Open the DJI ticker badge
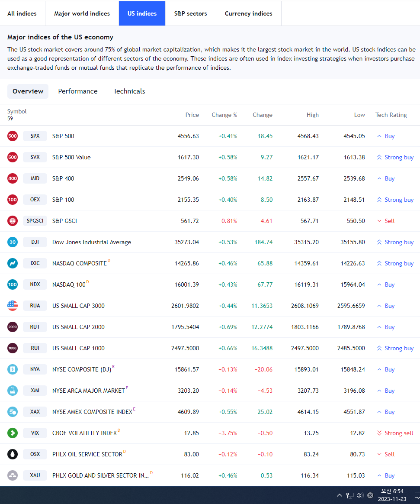420x504 pixels. 35,242
